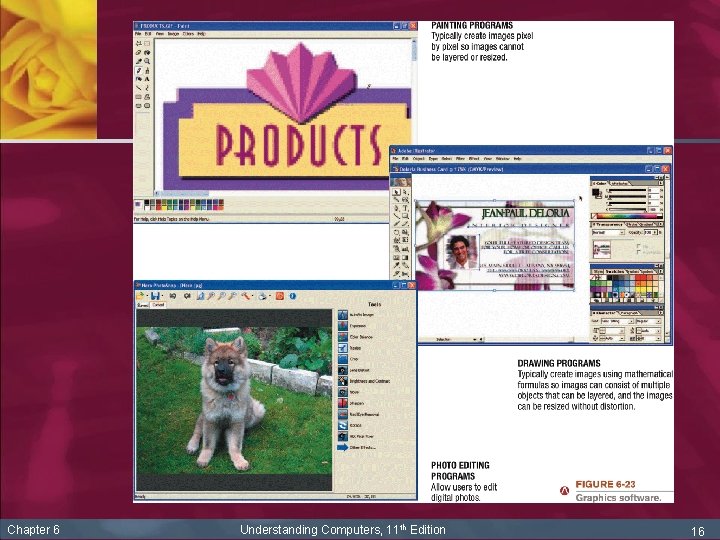The image size is (720, 540).
Task: Click the Save floppy disk icon in photo editor
Action: coord(155,296)
